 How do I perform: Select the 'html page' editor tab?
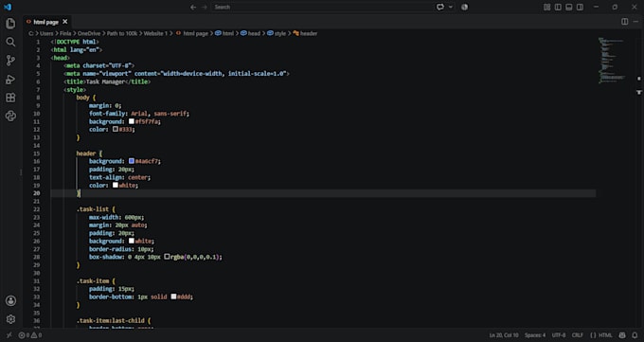click(x=45, y=22)
